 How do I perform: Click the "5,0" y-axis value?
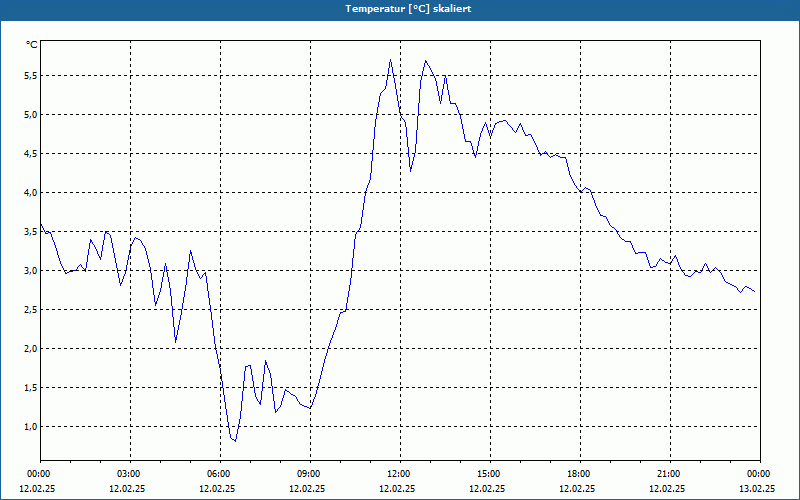pyautogui.click(x=31, y=114)
